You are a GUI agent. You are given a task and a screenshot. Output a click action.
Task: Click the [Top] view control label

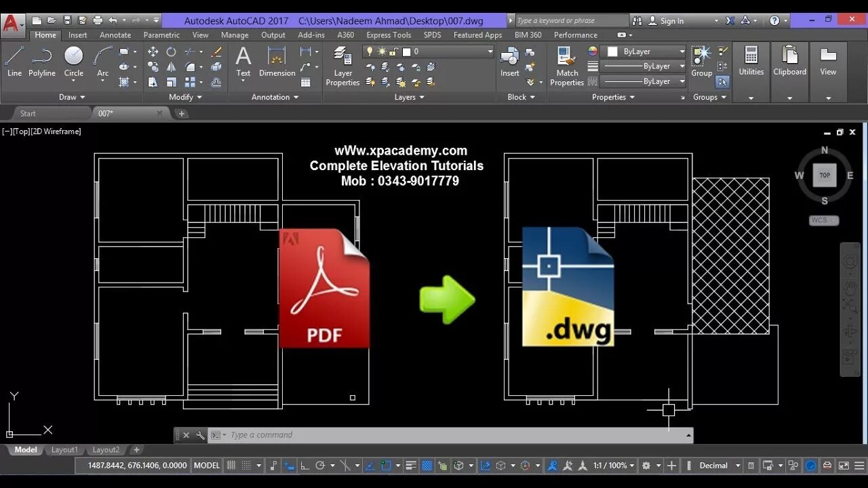pyautogui.click(x=20, y=131)
